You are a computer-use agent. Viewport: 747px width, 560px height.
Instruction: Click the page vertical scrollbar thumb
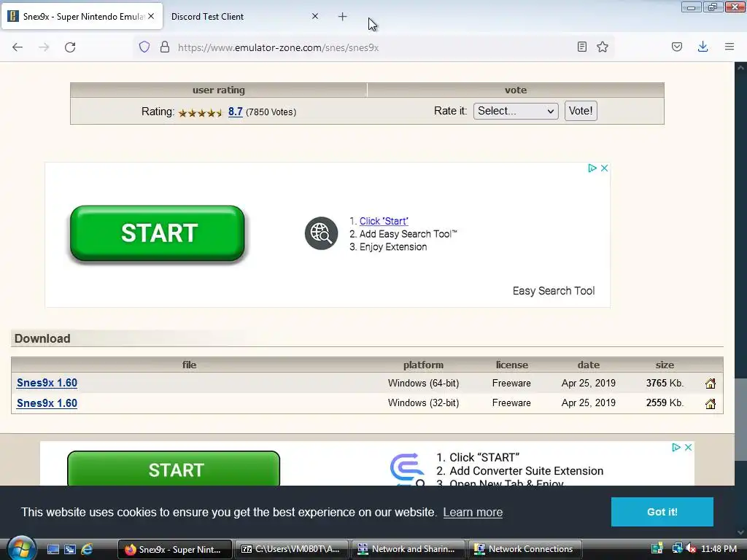click(x=741, y=419)
